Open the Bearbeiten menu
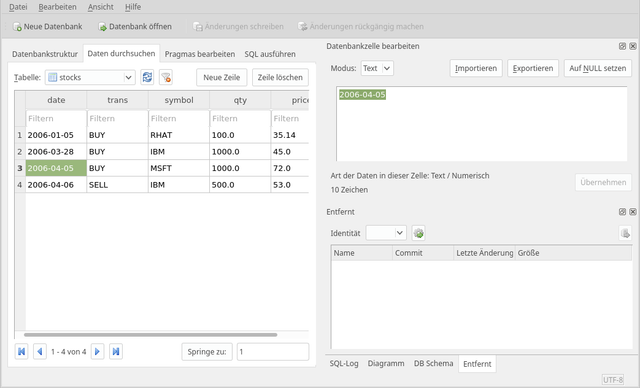Viewport: 640px width, 388px height. click(57, 7)
